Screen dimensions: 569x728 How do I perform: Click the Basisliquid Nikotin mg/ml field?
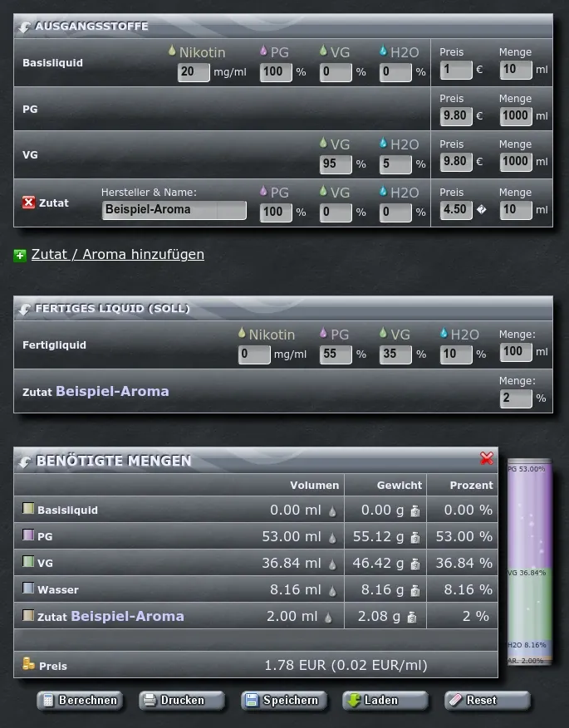(x=194, y=72)
